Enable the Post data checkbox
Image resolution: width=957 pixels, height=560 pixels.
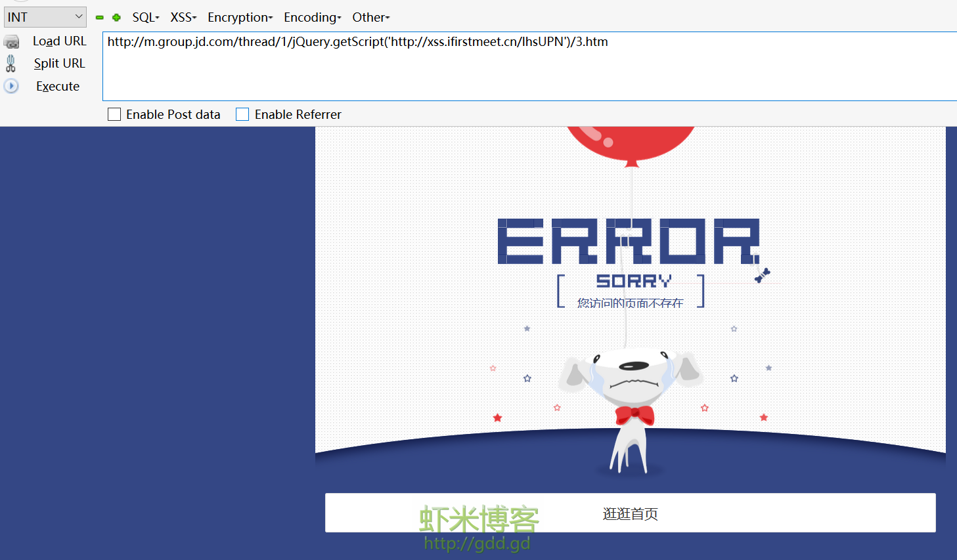(114, 115)
